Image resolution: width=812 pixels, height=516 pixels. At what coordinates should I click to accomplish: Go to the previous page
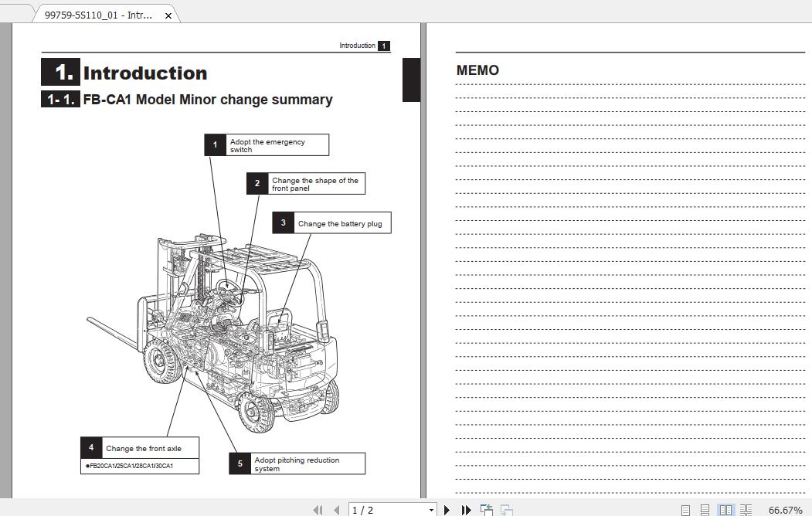pos(337,510)
